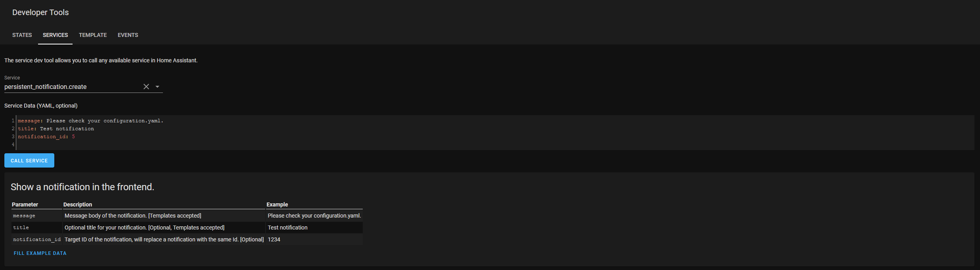Click empty line 4 of YAML editor
Screen dimensions: 980x270
tap(495, 145)
